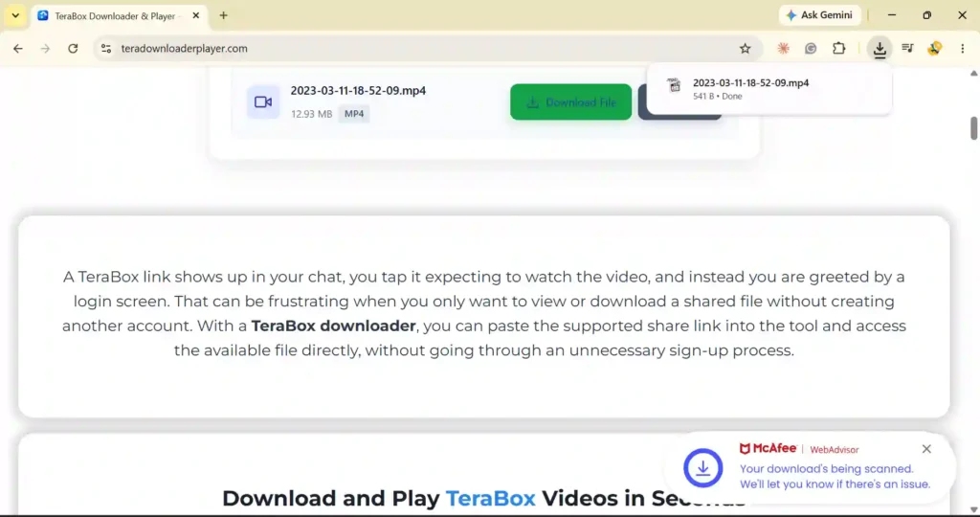980x517 pixels.
Task: Toggle the browser downloads panel
Action: click(880, 49)
